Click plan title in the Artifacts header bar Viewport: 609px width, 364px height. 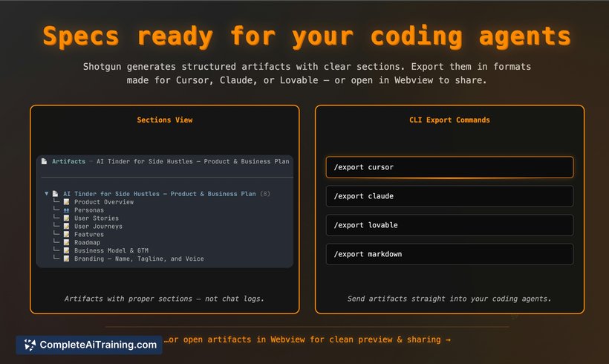point(193,161)
